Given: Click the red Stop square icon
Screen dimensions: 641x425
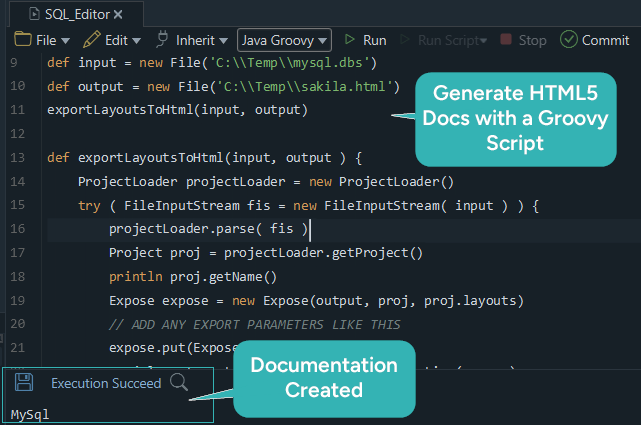Looking at the screenshot, I should 506,39.
